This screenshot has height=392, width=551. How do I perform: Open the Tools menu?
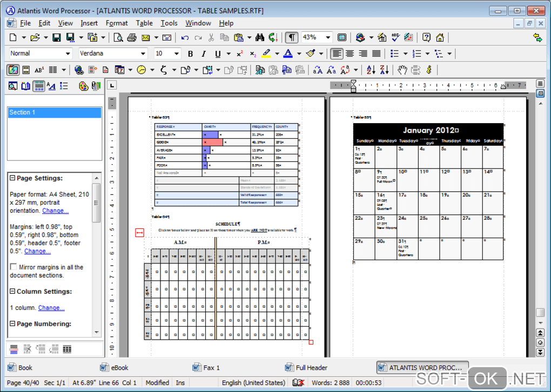pos(169,23)
